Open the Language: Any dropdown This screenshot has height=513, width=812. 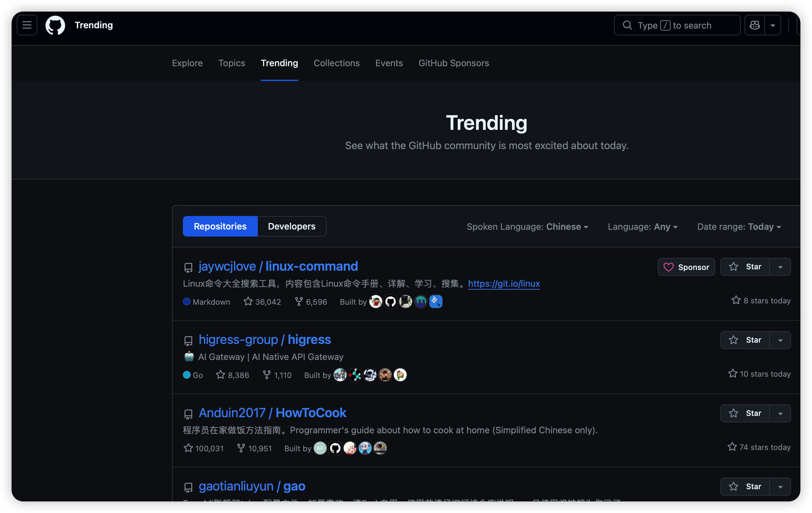tap(643, 227)
